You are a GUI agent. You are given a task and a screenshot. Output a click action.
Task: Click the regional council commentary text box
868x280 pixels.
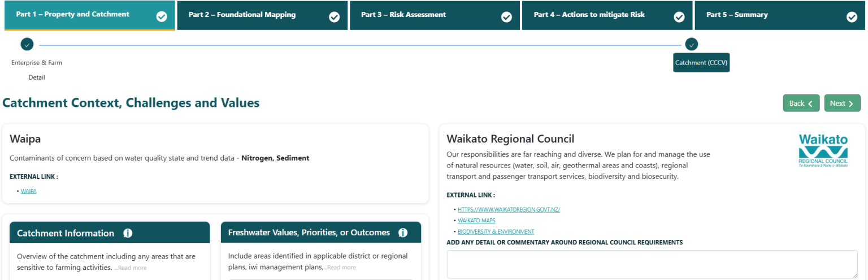click(652, 264)
